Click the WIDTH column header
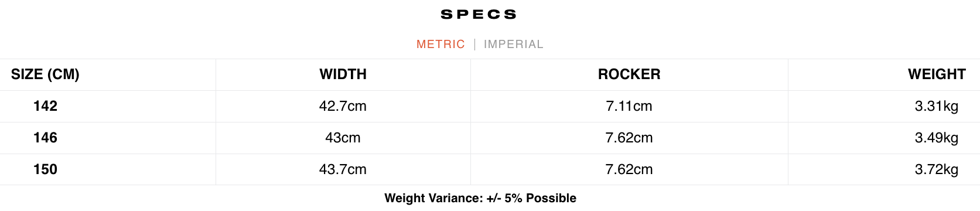Screen dimensions: 980x211 [x=343, y=74]
